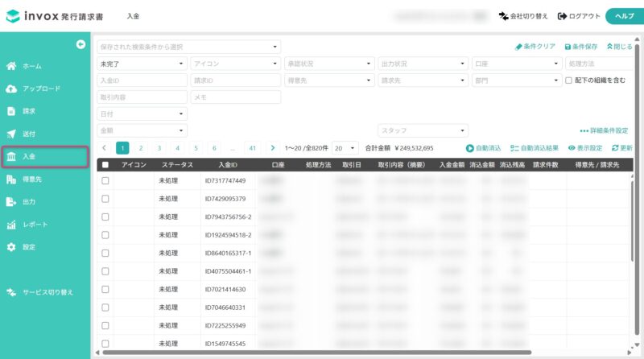Open the 未完了 status dropdown

[x=142, y=64]
